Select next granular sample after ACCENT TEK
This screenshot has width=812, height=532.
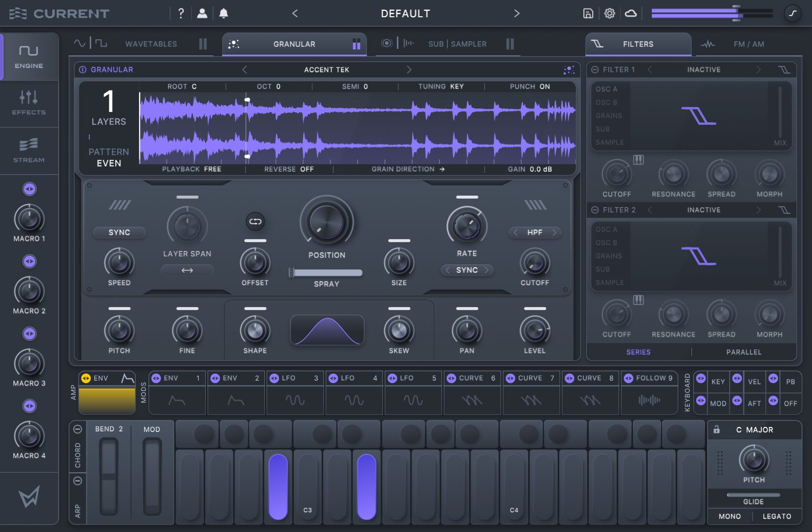[409, 70]
